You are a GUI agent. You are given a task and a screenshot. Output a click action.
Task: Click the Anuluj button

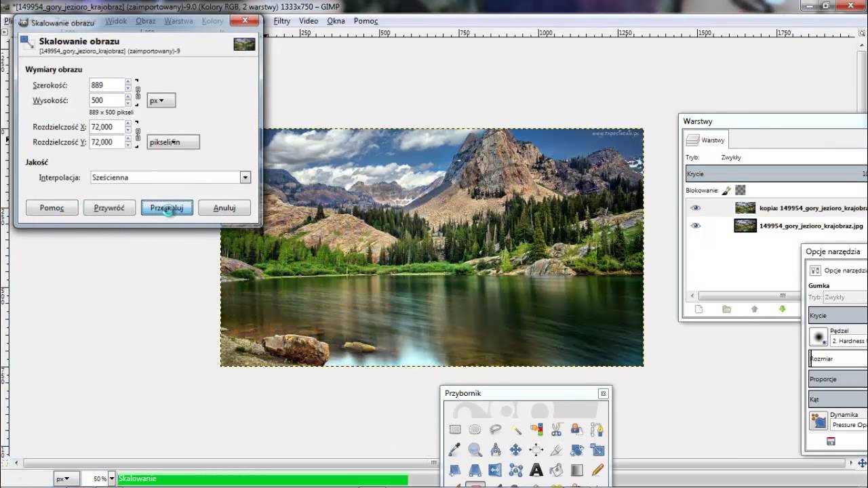(224, 208)
